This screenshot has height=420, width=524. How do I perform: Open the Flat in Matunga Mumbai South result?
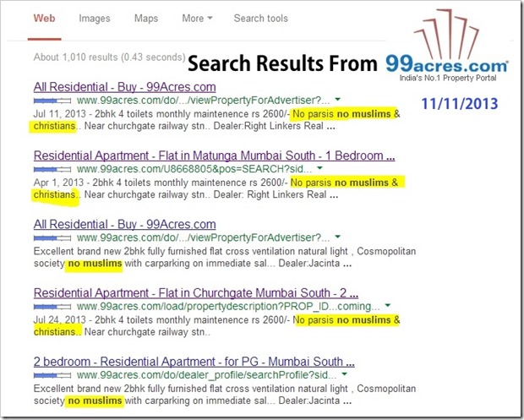[x=214, y=156]
